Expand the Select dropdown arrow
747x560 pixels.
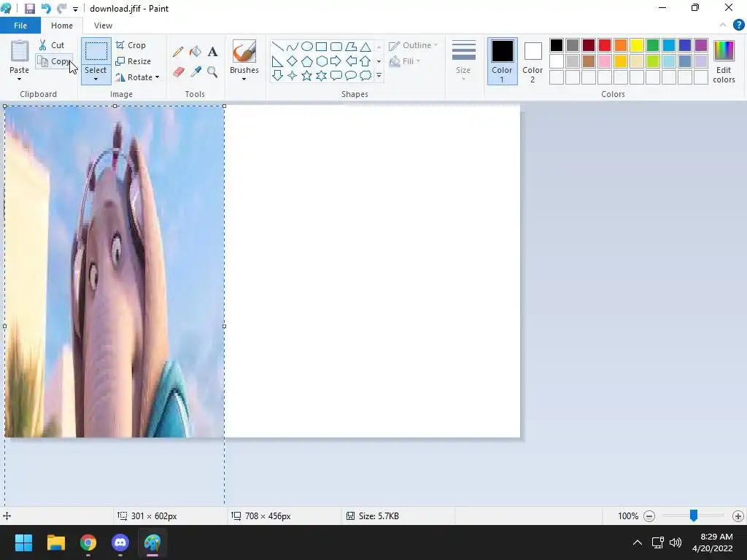(96, 79)
